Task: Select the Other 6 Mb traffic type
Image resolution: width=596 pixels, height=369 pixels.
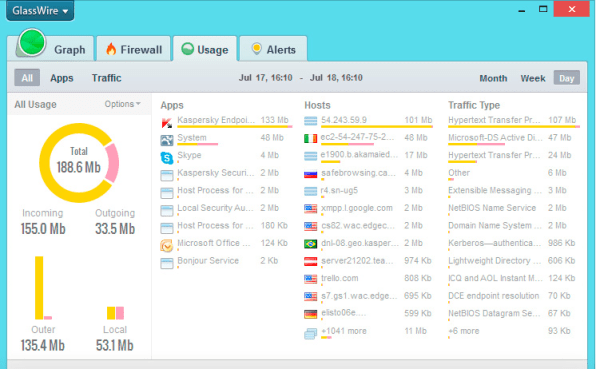Action: tap(514, 174)
